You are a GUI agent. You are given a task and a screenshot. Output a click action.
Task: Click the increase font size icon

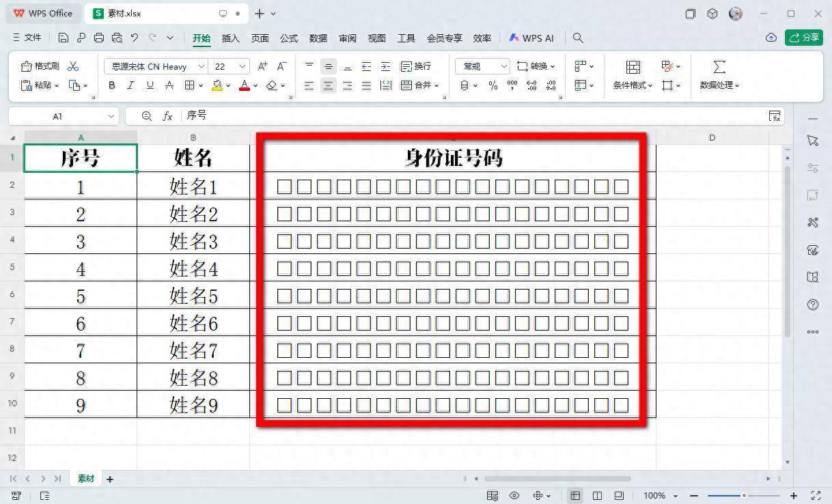(262, 66)
